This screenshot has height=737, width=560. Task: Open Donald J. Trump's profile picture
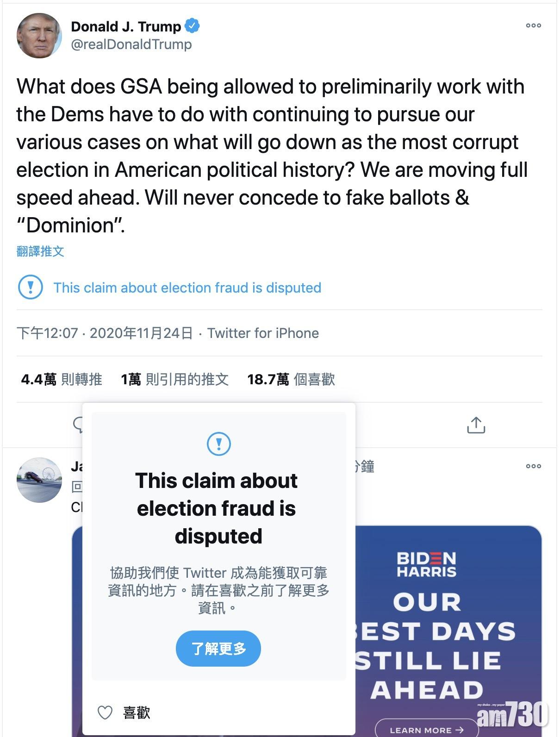pos(39,36)
